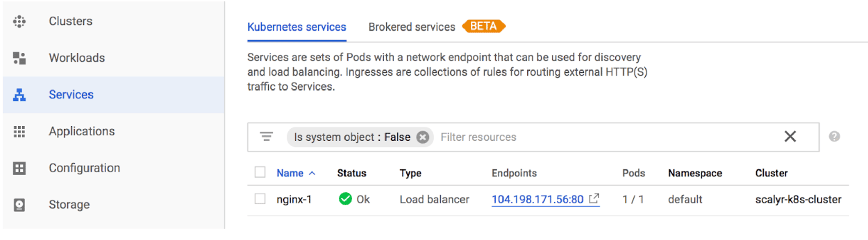Click the Clusters sidebar icon
The image size is (868, 240).
(19, 21)
